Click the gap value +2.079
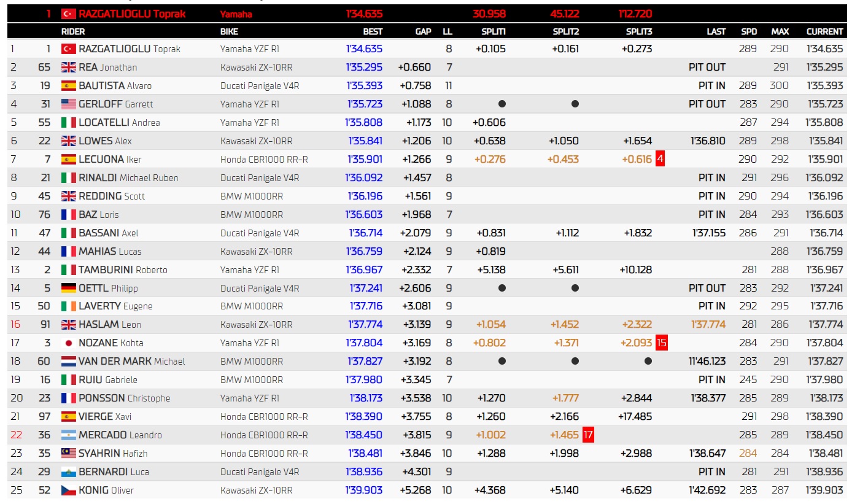Image resolution: width=860 pixels, height=504 pixels. [x=415, y=233]
